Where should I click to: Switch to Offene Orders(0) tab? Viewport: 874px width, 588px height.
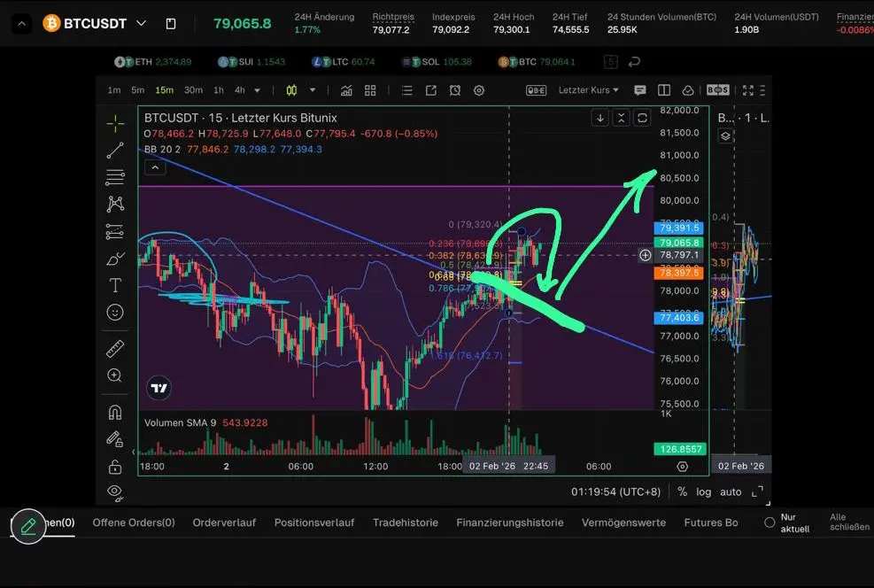click(x=134, y=522)
